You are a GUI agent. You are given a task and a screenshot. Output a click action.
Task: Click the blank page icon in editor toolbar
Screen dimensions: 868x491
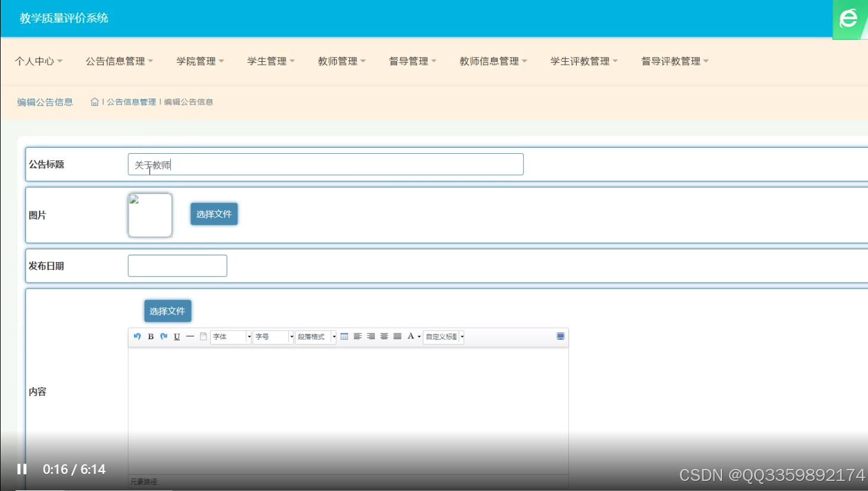tap(203, 336)
